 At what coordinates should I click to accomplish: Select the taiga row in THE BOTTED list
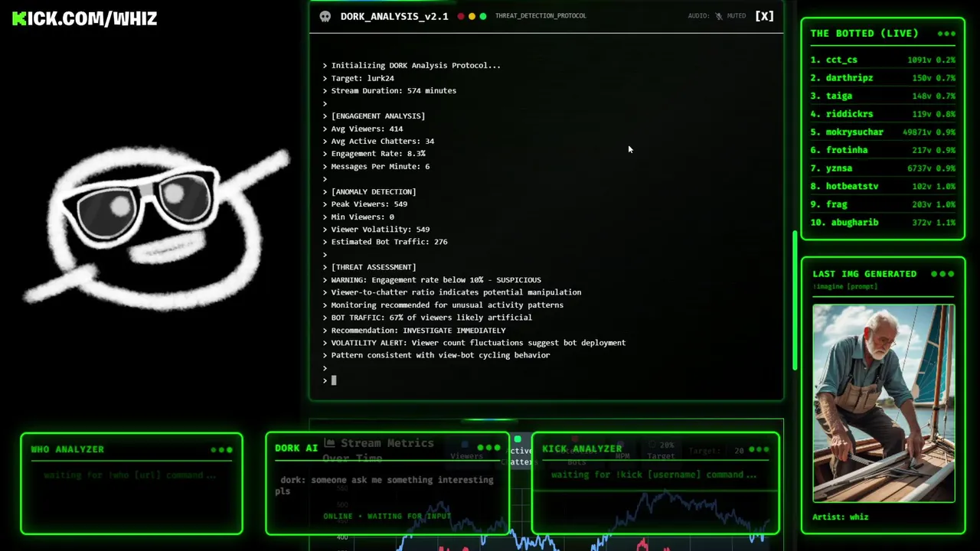point(883,96)
